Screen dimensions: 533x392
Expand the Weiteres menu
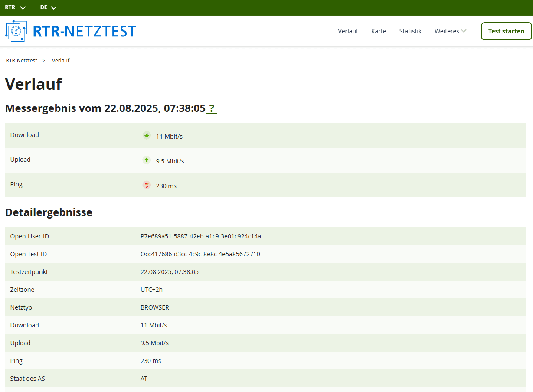pyautogui.click(x=450, y=31)
